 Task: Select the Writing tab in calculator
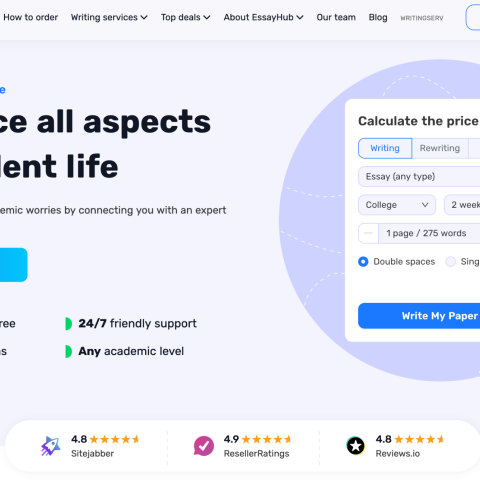(385, 148)
